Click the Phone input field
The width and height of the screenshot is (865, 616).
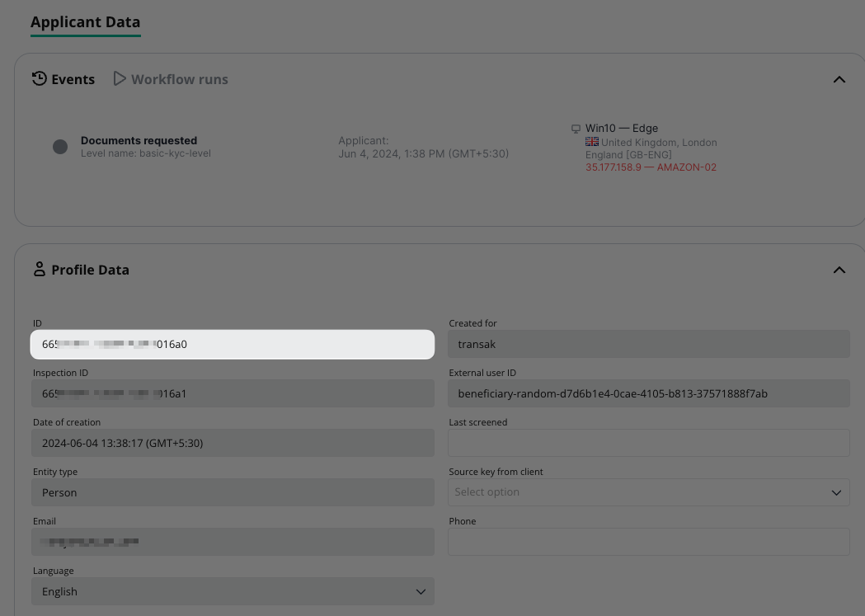[x=648, y=542]
